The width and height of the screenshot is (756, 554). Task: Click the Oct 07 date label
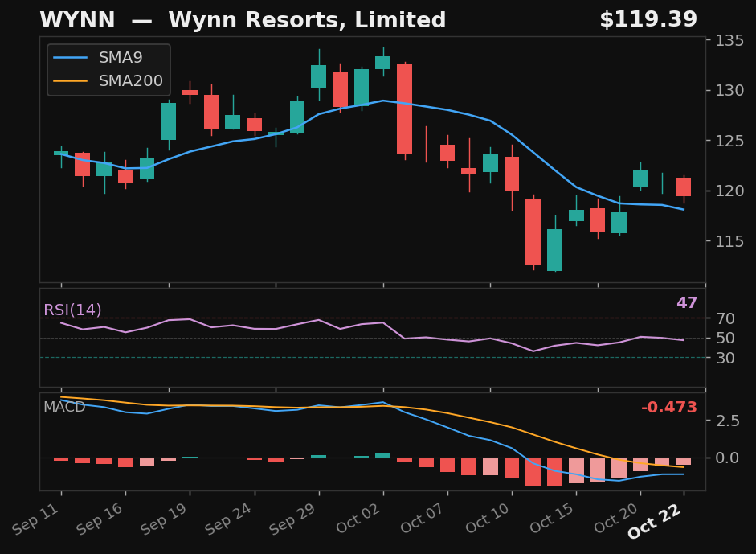(423, 518)
